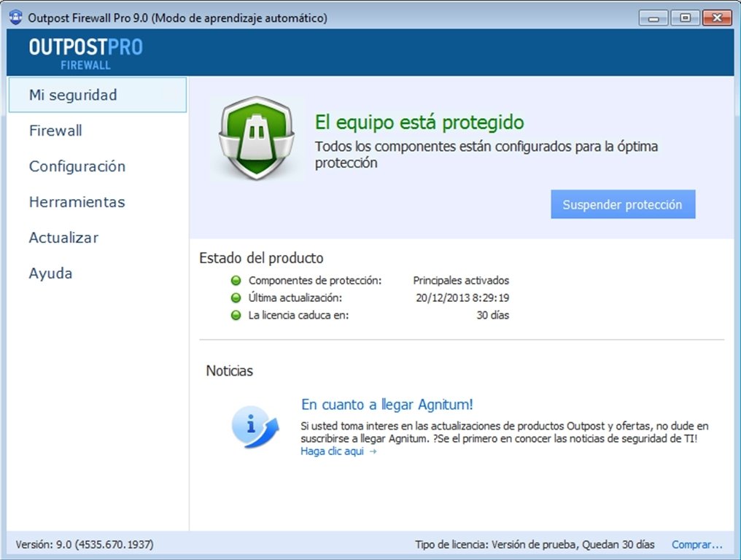Viewport: 741px width, 560px height.
Task: Maximize the Outpost Firewall window
Action: point(685,18)
